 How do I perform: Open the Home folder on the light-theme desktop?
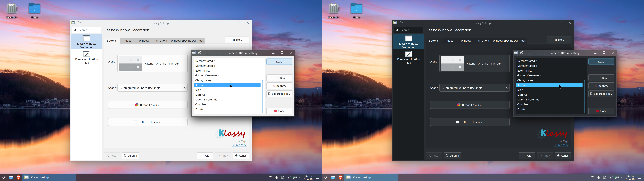pyautogui.click(x=34, y=10)
